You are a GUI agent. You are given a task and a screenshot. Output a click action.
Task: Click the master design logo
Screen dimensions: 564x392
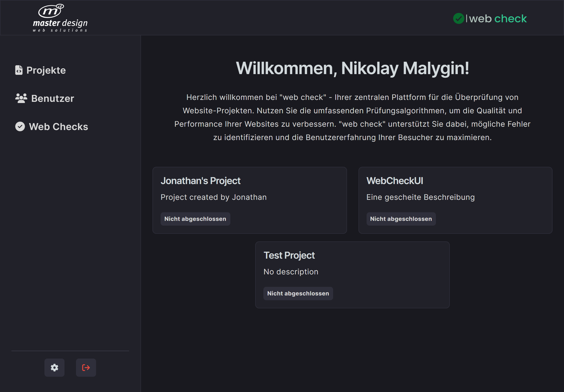click(60, 18)
